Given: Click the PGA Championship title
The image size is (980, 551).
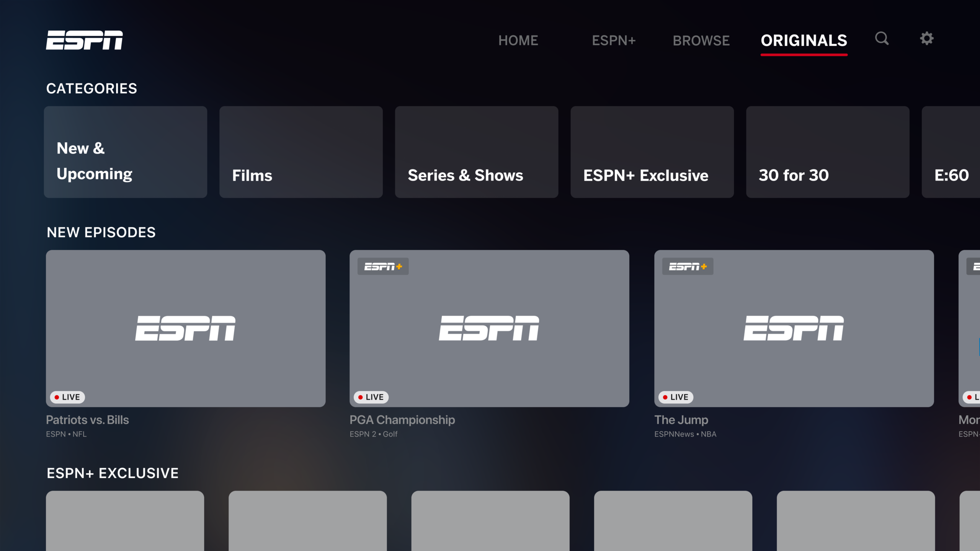Looking at the screenshot, I should tap(402, 420).
